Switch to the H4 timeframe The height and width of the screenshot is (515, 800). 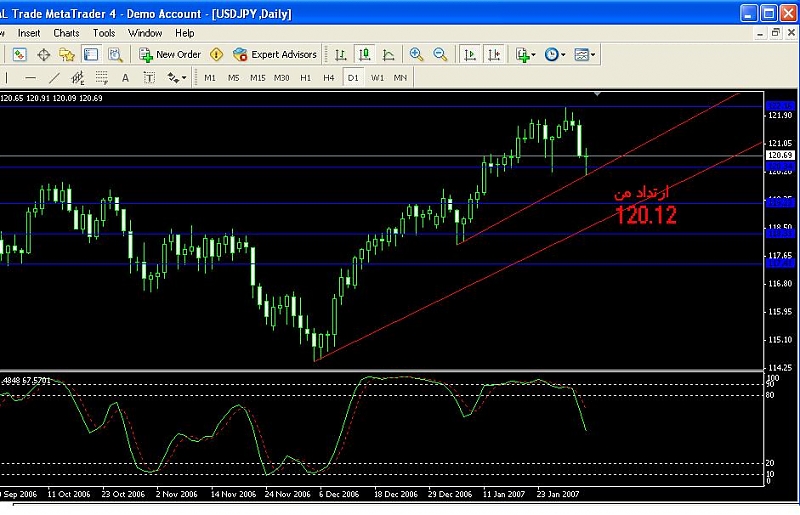(x=328, y=77)
